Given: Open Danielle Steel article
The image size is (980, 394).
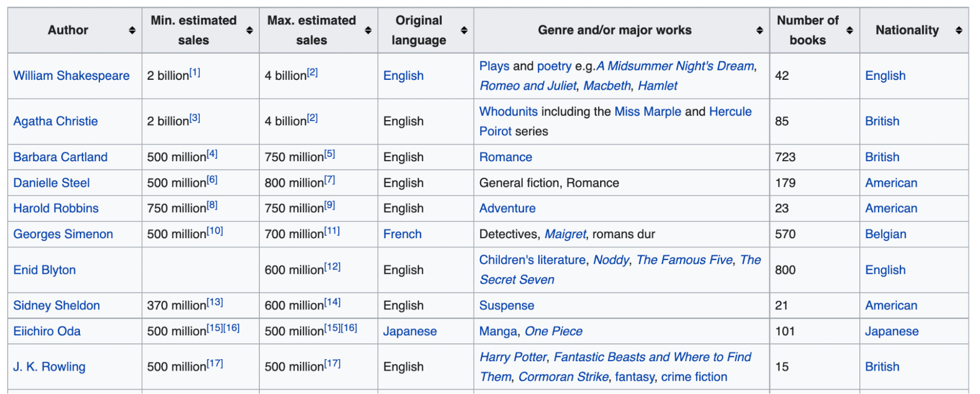Looking at the screenshot, I should [x=51, y=183].
